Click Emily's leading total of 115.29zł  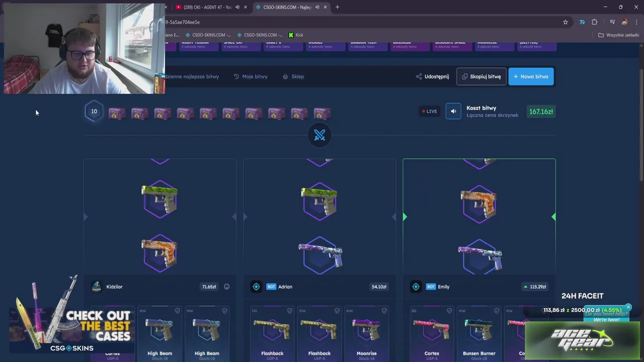click(x=535, y=287)
